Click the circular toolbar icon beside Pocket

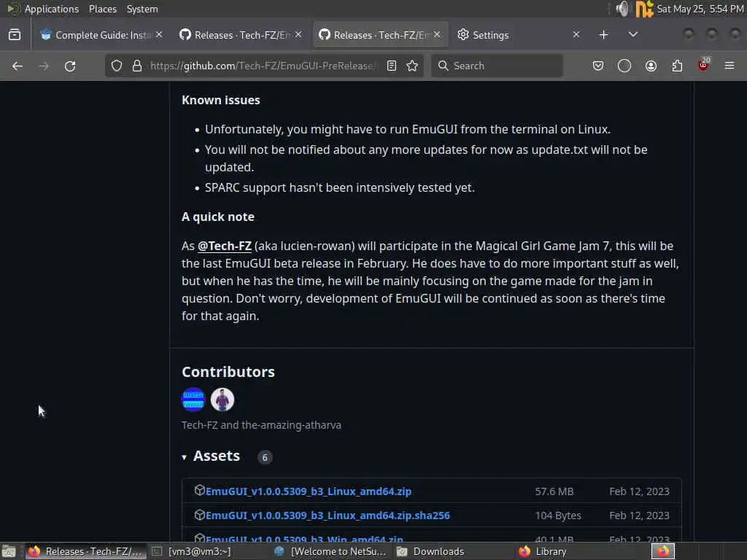[x=624, y=66]
